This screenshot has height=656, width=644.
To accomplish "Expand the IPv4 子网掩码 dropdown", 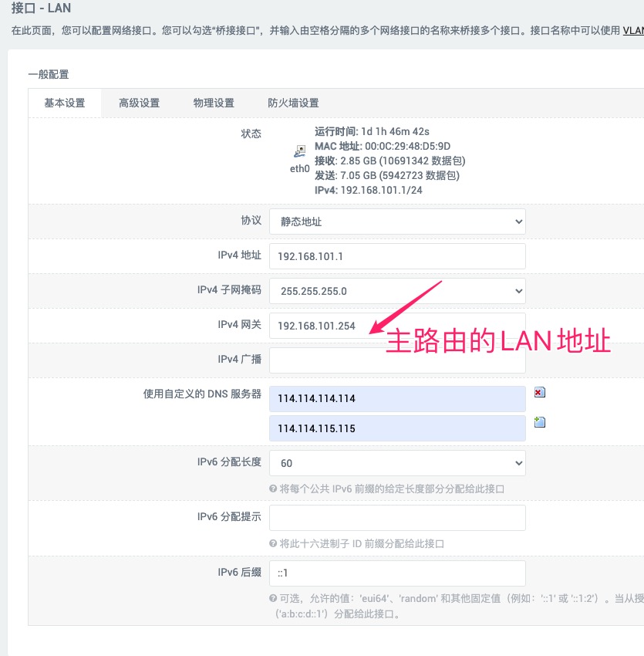I will [x=397, y=291].
